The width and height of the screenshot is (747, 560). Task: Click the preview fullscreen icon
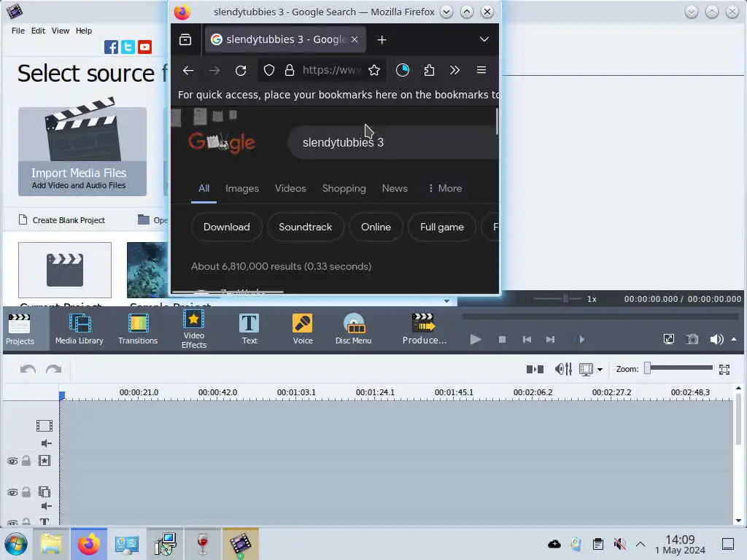(669, 339)
